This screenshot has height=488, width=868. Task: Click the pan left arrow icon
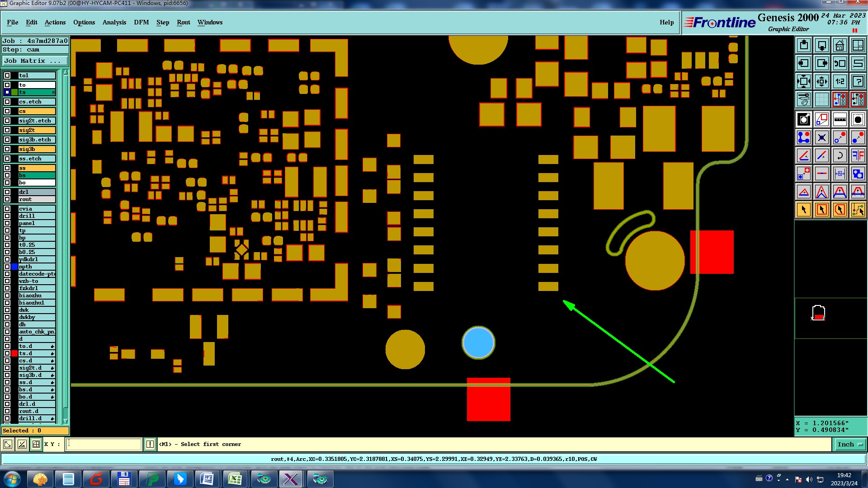[x=803, y=63]
